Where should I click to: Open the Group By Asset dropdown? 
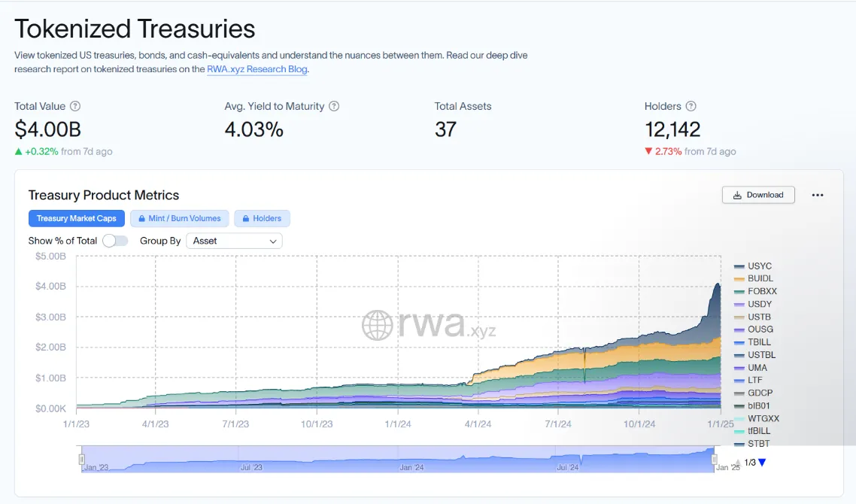pos(234,241)
